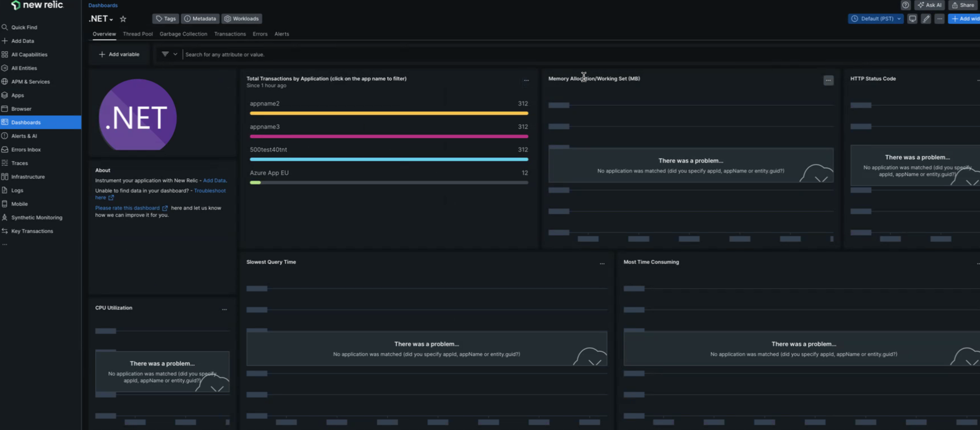Edit dashboard with pencil icon
Viewport: 980px width, 430px height.
click(926, 19)
